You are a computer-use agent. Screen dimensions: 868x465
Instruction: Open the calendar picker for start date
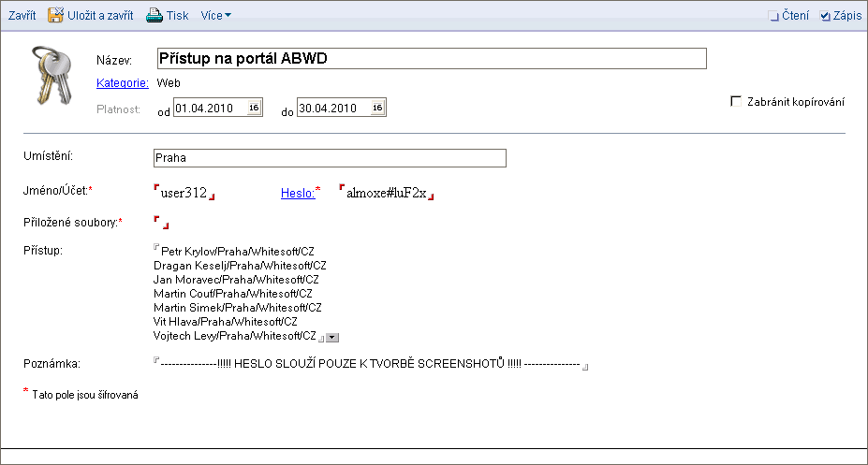[x=253, y=109]
